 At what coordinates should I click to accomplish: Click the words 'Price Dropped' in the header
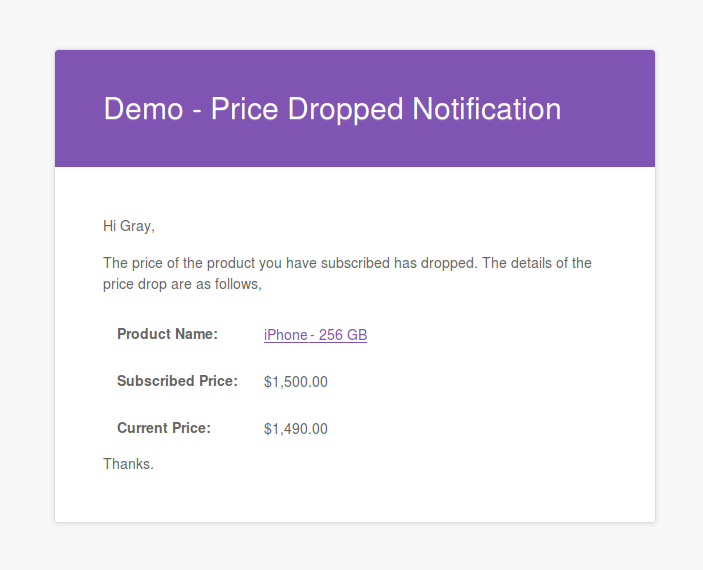307,109
